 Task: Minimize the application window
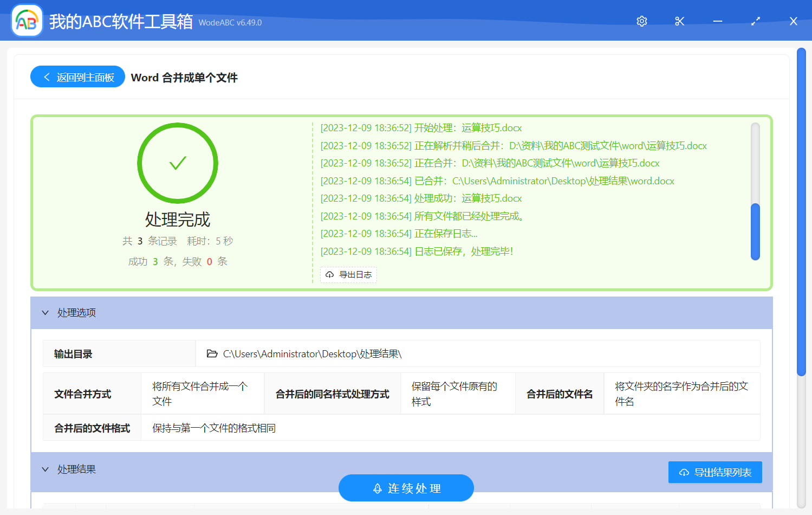point(718,21)
